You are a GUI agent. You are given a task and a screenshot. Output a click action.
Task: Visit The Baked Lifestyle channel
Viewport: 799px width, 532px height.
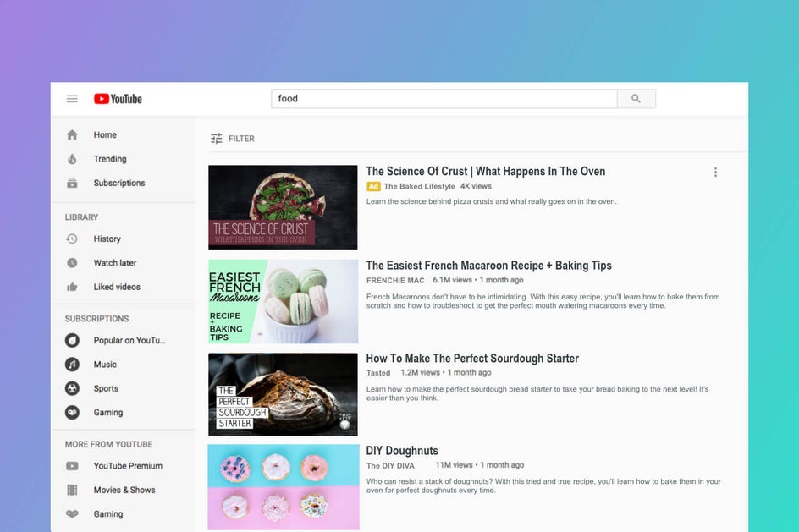coord(419,186)
